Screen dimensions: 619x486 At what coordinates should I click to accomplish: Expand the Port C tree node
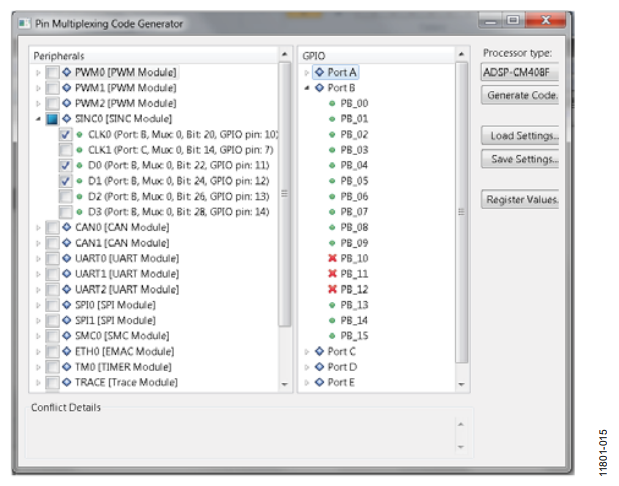coord(307,351)
